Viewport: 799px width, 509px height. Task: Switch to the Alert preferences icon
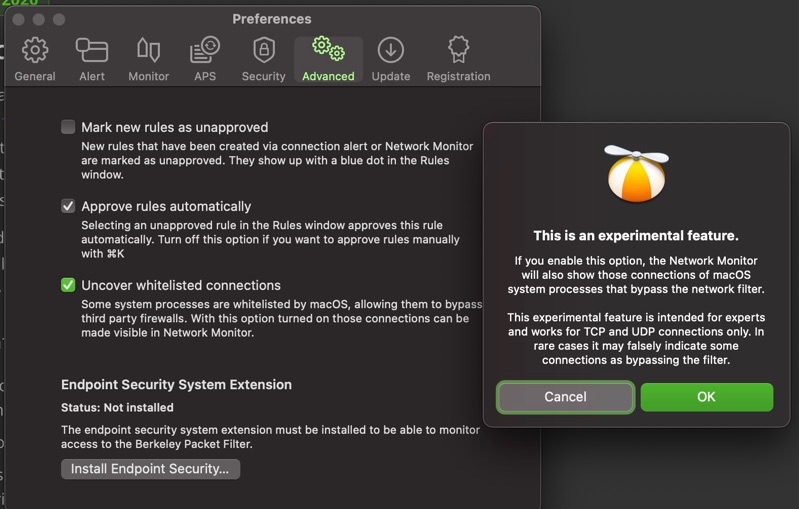point(92,59)
